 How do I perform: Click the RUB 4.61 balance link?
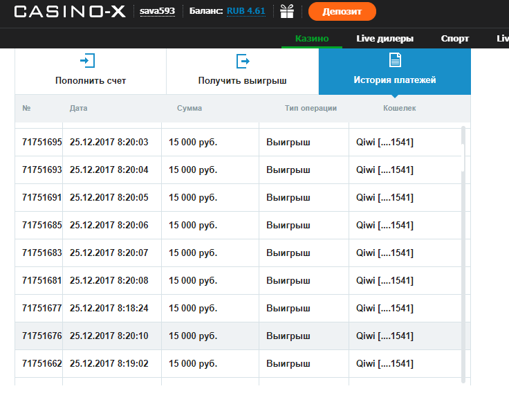pyautogui.click(x=246, y=11)
